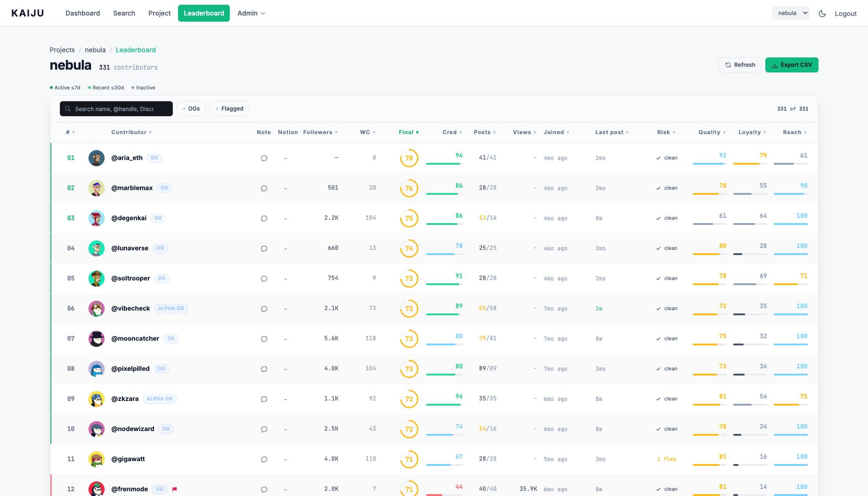Click avatar of @marblemax
The image size is (868, 496).
click(97, 188)
